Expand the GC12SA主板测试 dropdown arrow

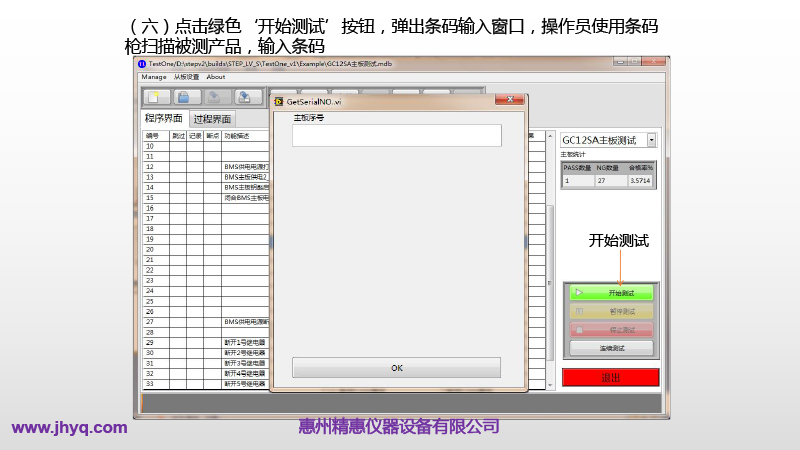pyautogui.click(x=652, y=140)
